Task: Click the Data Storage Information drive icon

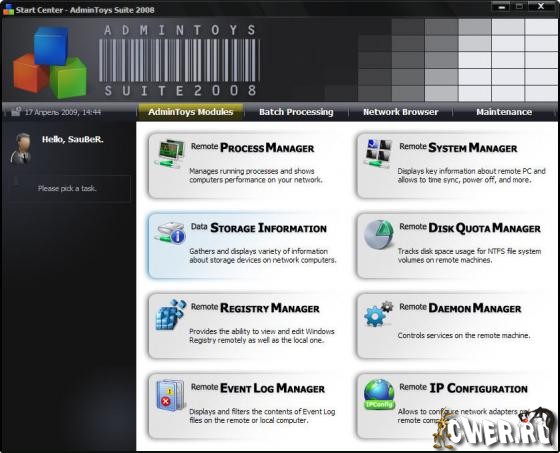Action: tap(170, 233)
